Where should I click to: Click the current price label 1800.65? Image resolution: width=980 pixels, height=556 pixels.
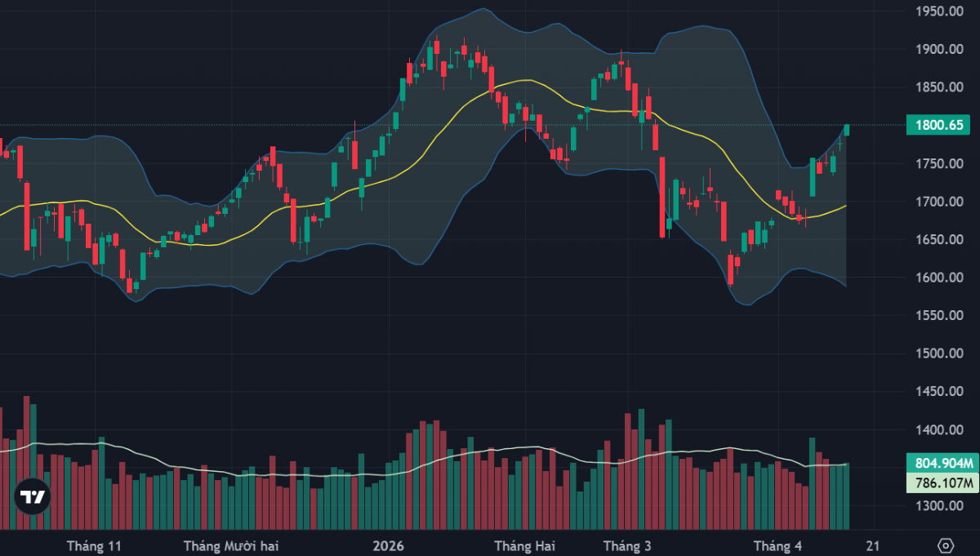[938, 126]
